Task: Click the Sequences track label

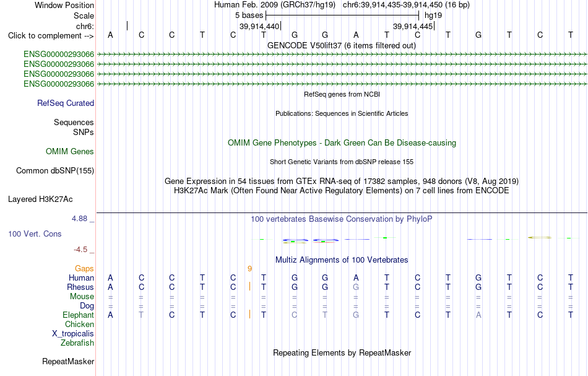Action: (74, 122)
